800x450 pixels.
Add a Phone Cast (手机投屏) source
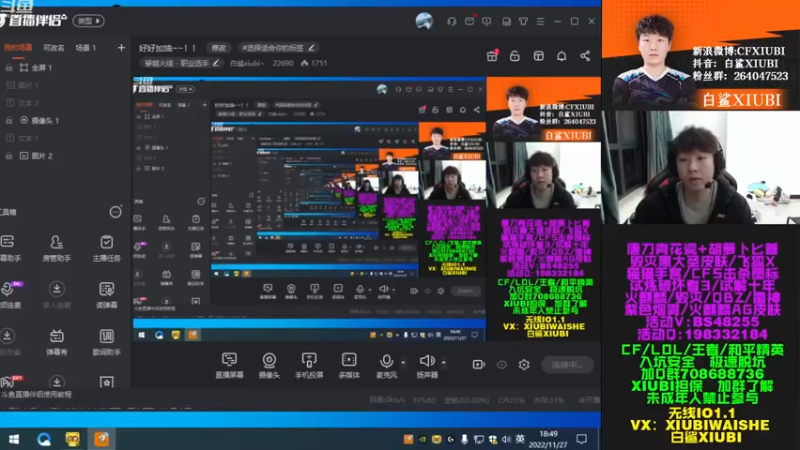point(309,365)
